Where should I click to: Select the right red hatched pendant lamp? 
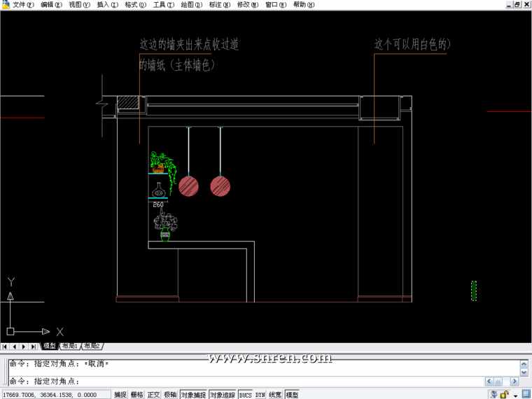click(x=220, y=186)
